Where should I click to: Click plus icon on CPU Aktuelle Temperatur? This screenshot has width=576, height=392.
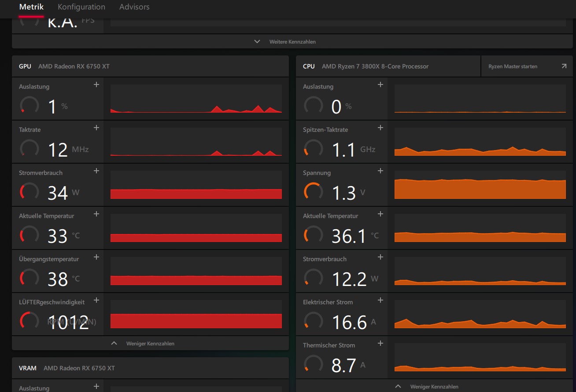pos(380,214)
